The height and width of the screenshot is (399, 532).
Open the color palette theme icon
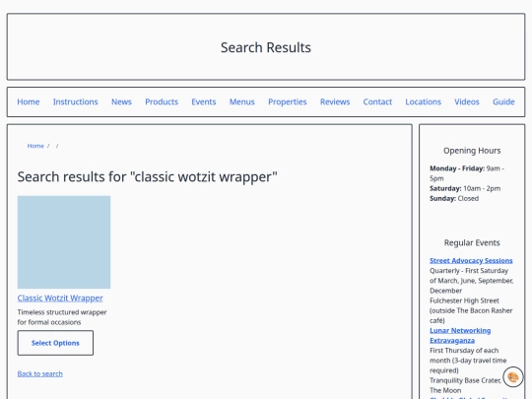point(513,377)
